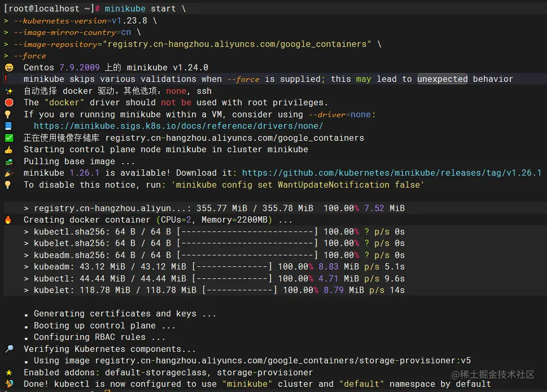Click the light bulb beside 'To disable this notice'

pyautogui.click(x=8, y=185)
